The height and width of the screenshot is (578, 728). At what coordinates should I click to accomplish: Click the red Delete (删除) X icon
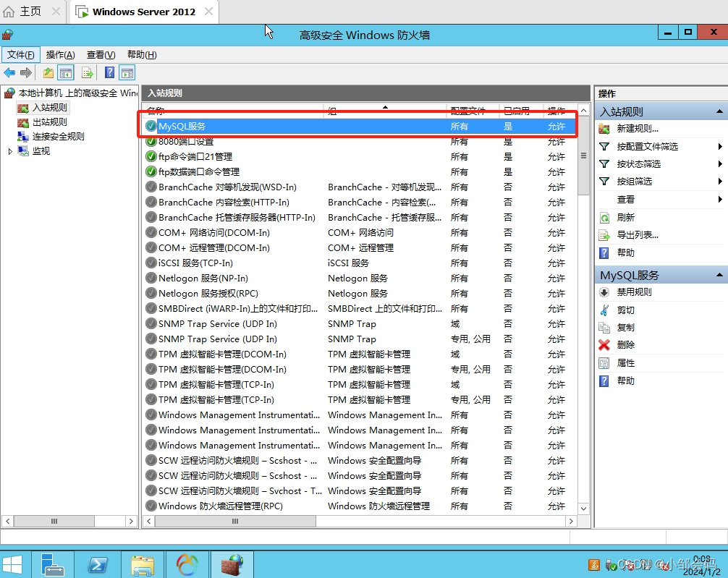[x=604, y=345]
